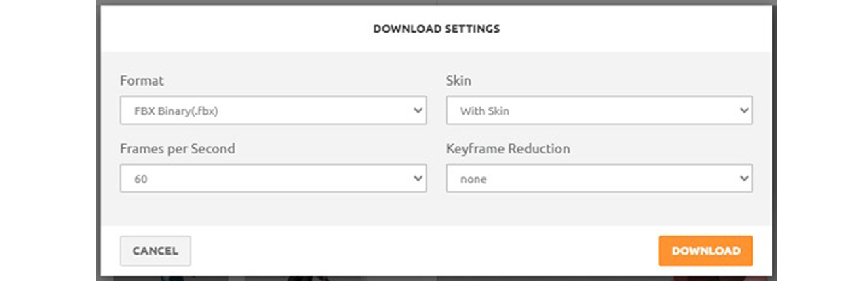Image resolution: width=868 pixels, height=281 pixels.
Task: Click the Keyframe Reduction chevron arrow
Action: [x=744, y=179]
